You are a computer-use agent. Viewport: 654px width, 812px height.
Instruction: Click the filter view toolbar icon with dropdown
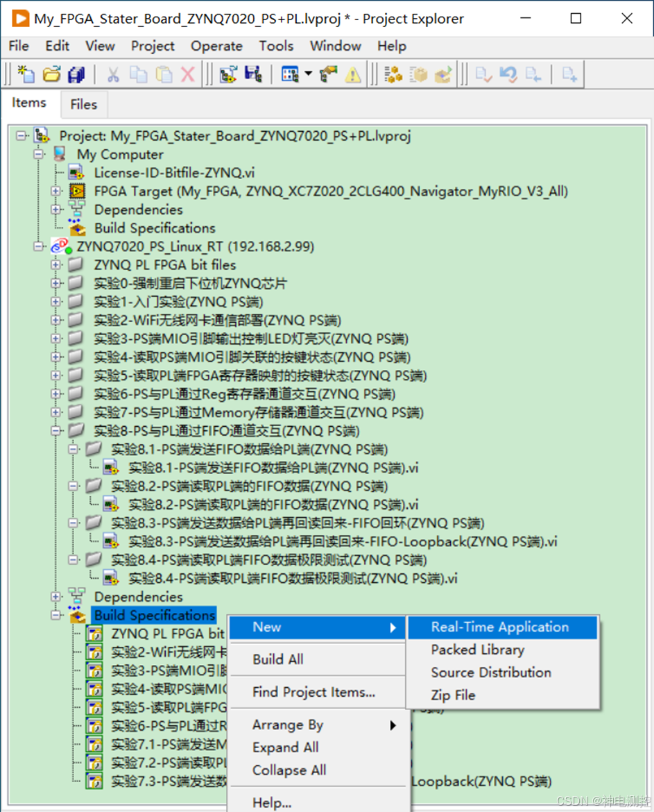[x=290, y=74]
